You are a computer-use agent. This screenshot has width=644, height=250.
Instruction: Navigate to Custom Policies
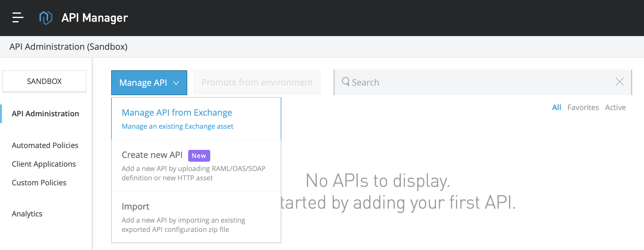[x=39, y=183]
